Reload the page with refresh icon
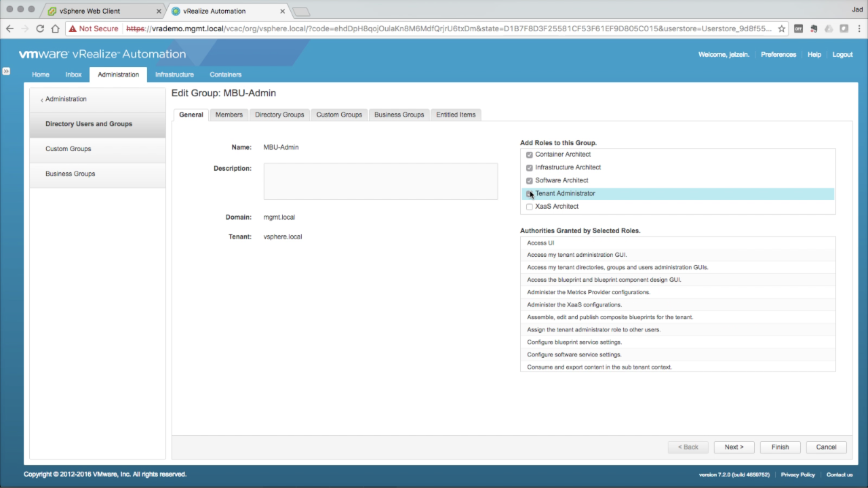The width and height of the screenshot is (868, 488). [40, 28]
